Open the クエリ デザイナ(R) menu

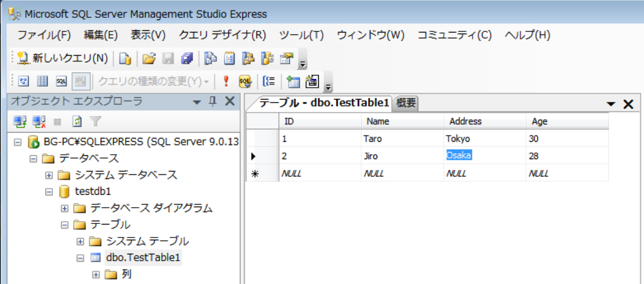click(222, 35)
